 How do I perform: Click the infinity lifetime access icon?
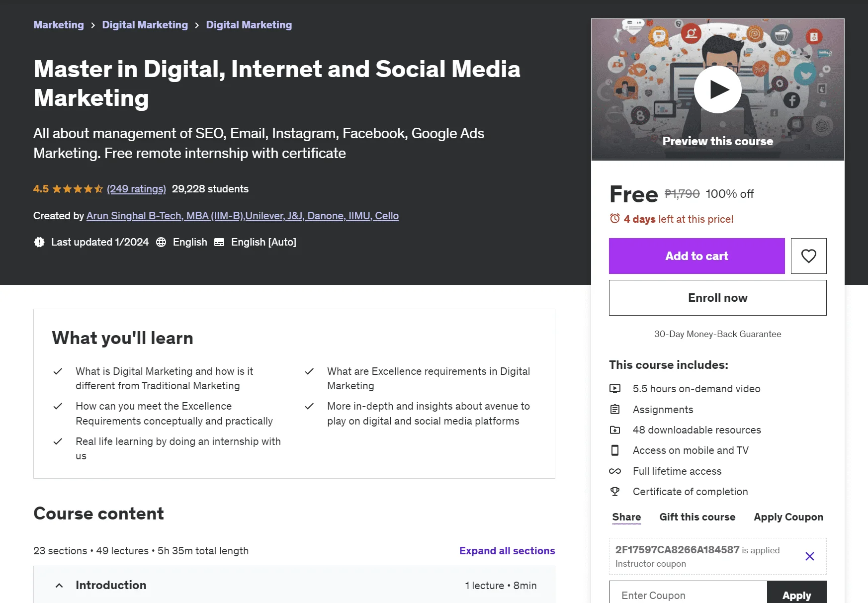[x=615, y=471]
